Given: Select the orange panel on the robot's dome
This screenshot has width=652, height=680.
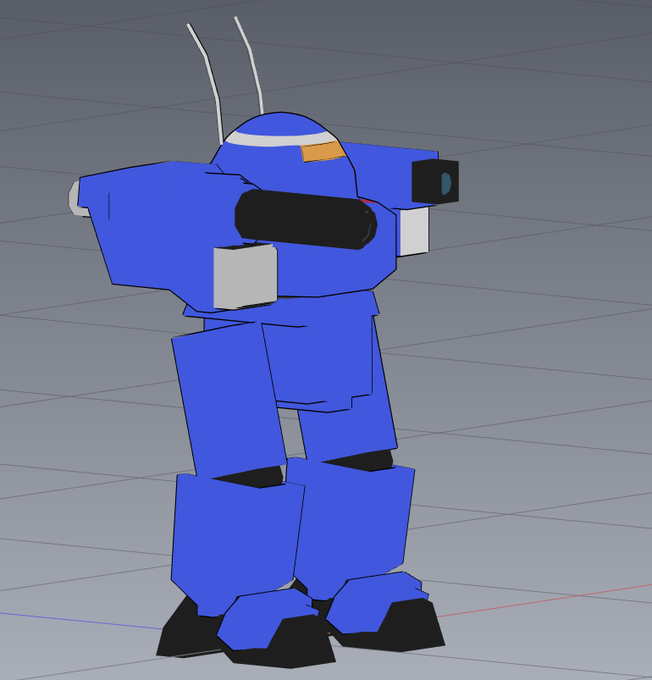Looking at the screenshot, I should [x=323, y=151].
